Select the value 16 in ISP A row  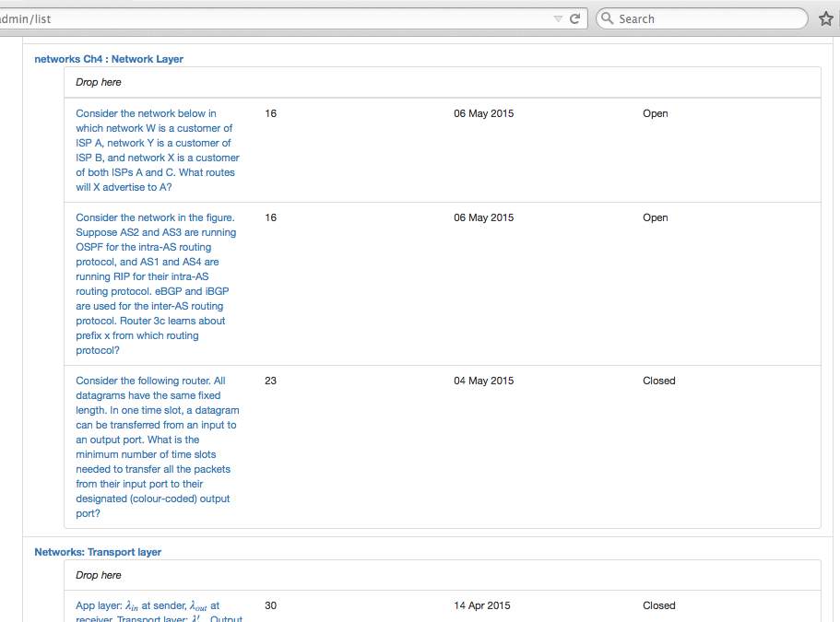point(270,113)
